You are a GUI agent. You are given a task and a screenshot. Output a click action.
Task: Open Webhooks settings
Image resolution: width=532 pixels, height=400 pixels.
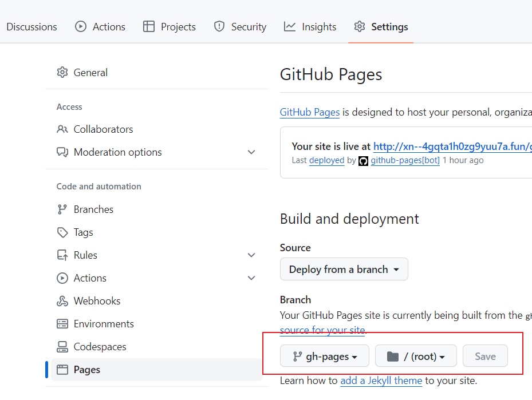click(157, 301)
